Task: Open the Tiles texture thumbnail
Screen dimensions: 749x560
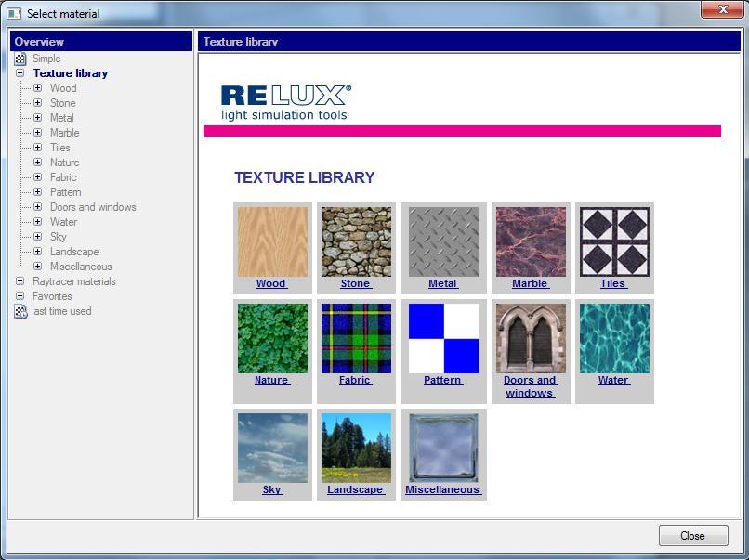Action: 614,241
